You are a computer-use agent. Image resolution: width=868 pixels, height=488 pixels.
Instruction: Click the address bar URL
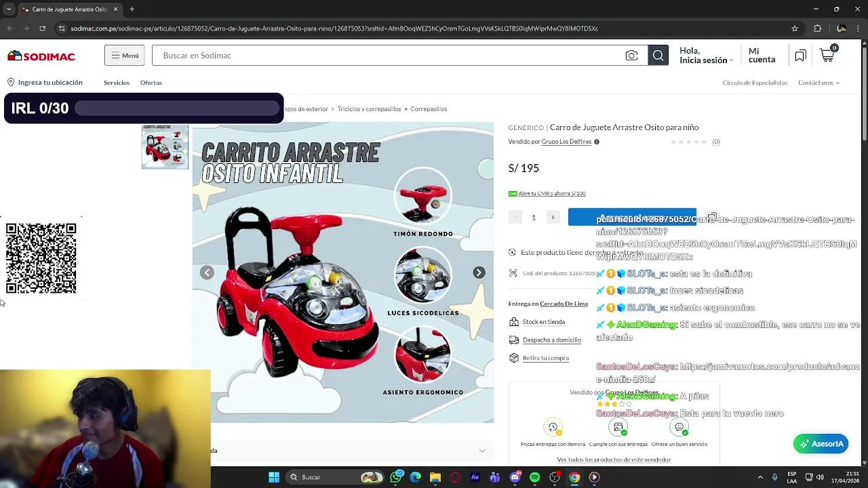pos(334,28)
